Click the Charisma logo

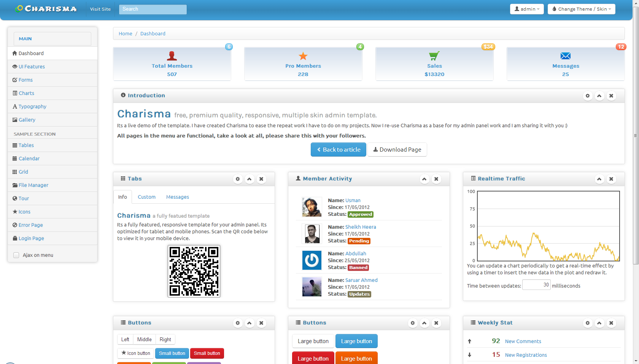pyautogui.click(x=46, y=9)
